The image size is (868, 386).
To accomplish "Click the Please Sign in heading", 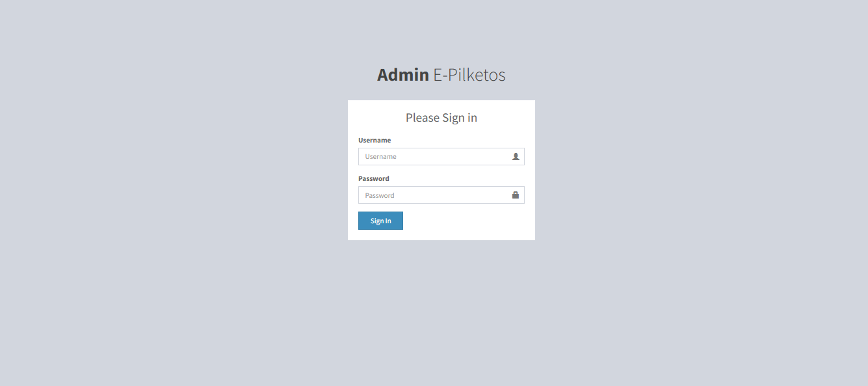I will (x=441, y=118).
